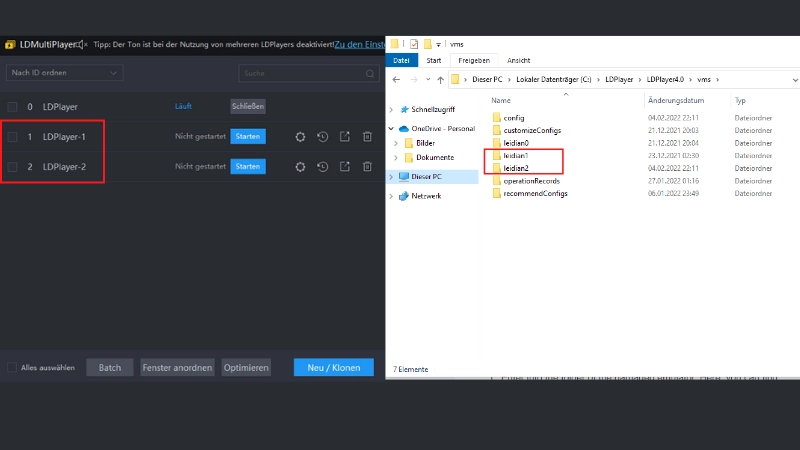Click the leidian0 folder icon

497,143
